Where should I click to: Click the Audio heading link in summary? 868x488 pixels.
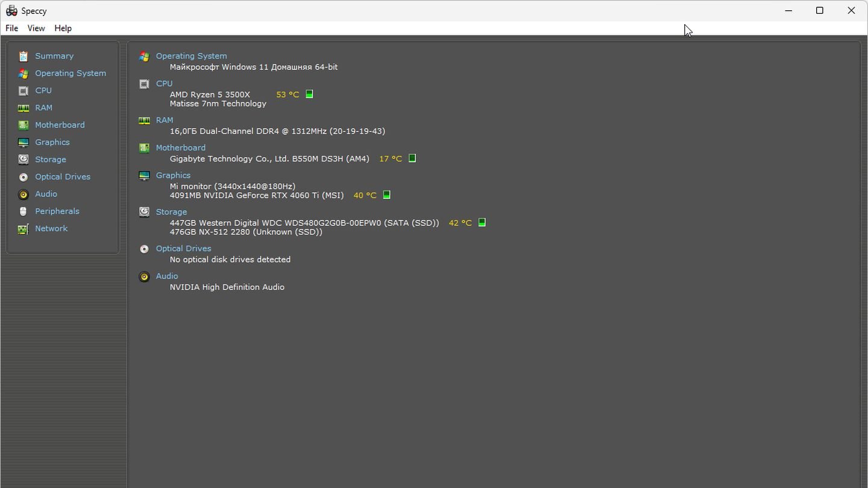167,277
